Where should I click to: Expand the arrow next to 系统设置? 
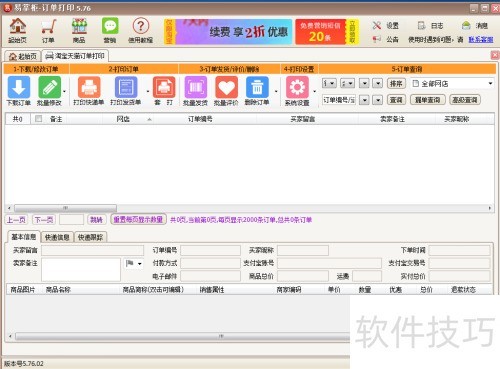[x=315, y=91]
